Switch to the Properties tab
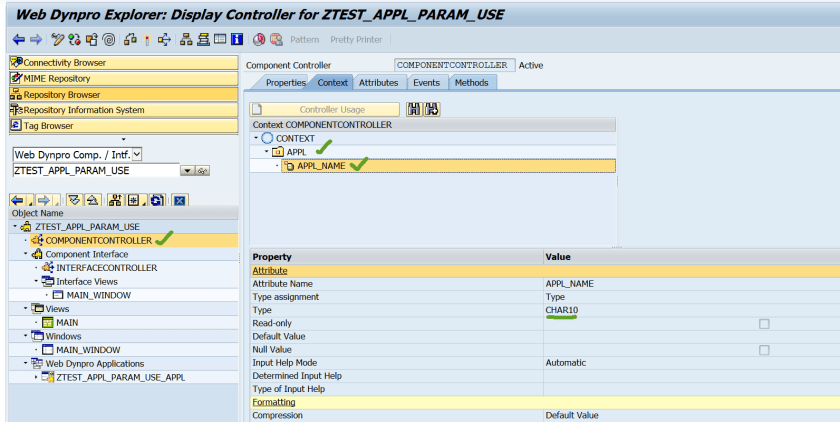Viewport: 840px width, 422px height. (286, 82)
